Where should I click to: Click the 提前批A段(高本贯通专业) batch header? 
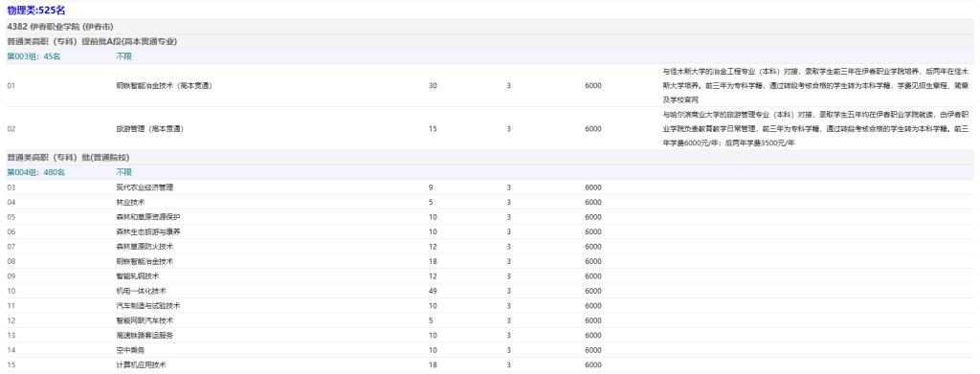pos(92,41)
